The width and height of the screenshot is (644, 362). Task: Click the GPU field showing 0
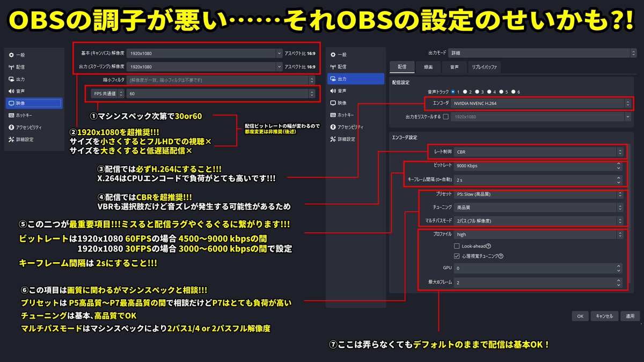pos(538,268)
